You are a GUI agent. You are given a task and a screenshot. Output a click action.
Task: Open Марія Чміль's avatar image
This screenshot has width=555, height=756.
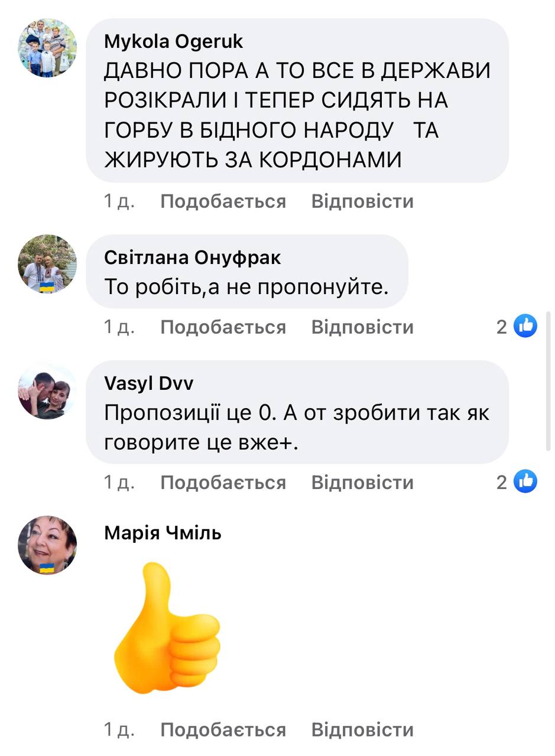(47, 545)
